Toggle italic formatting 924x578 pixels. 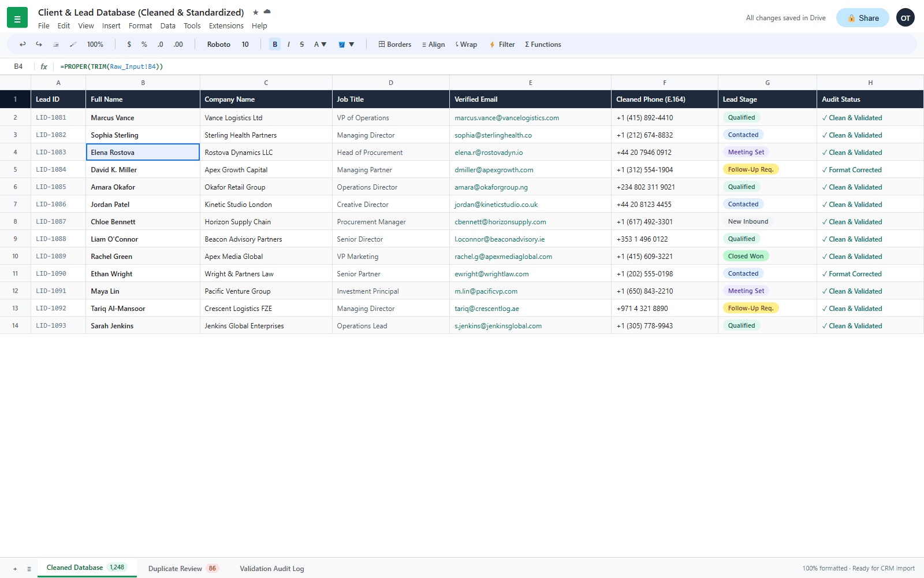point(289,45)
